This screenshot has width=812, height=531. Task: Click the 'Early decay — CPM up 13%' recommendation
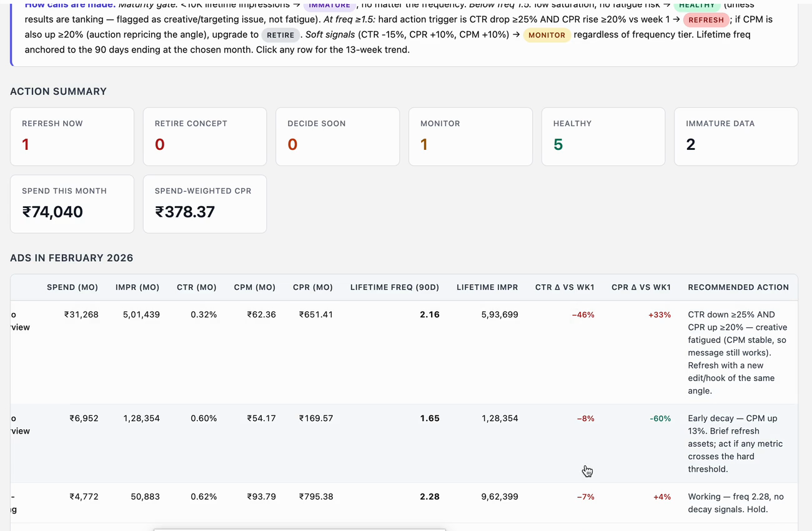click(x=735, y=444)
